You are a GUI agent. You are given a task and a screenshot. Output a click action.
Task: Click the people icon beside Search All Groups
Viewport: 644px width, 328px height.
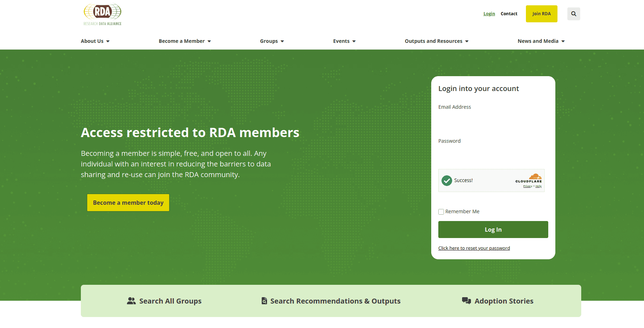[131, 301]
